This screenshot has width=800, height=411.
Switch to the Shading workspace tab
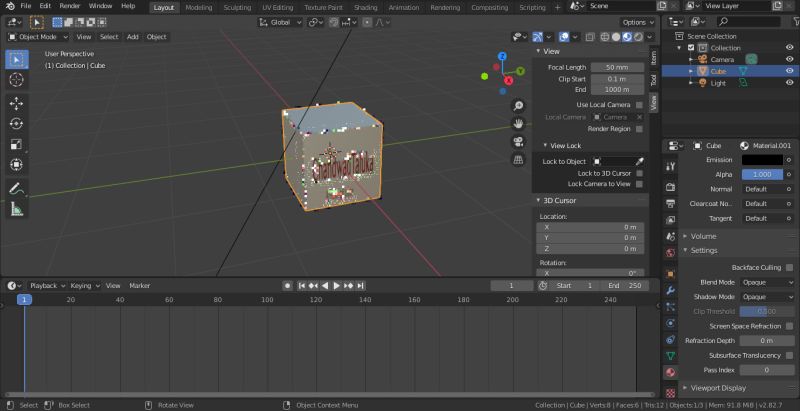[366, 7]
